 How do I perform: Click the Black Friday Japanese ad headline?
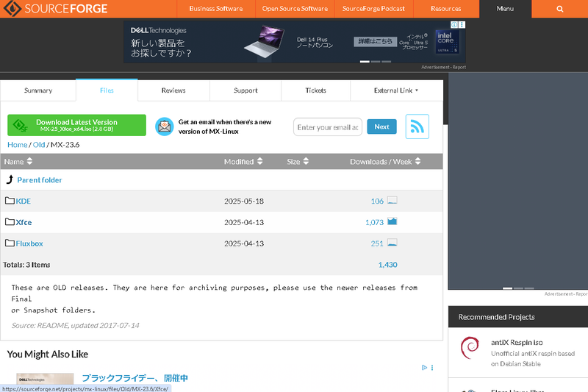tap(135, 378)
